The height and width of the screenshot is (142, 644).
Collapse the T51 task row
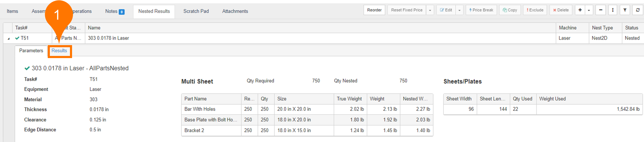(8, 39)
